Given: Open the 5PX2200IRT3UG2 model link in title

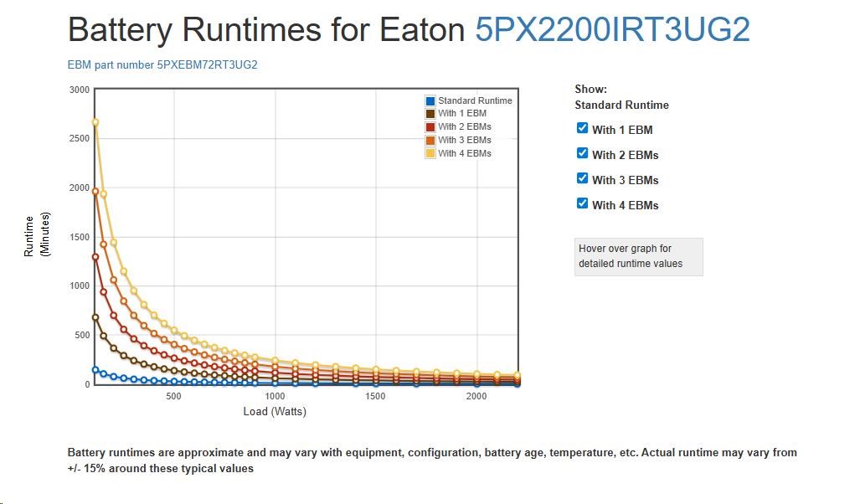Looking at the screenshot, I should 612,30.
